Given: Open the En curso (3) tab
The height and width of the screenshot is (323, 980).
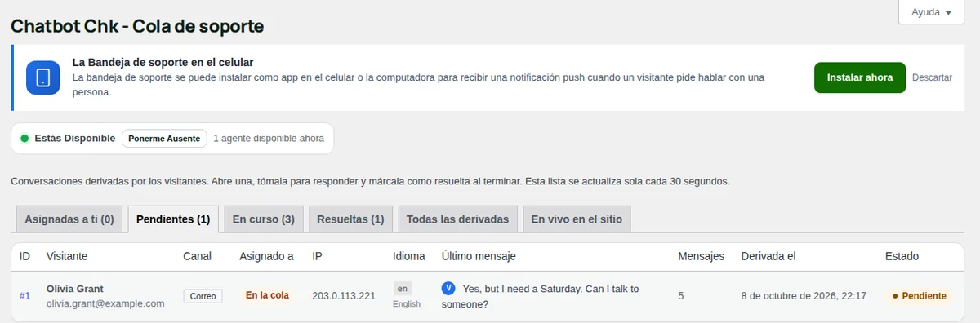Looking at the screenshot, I should pyautogui.click(x=264, y=219).
